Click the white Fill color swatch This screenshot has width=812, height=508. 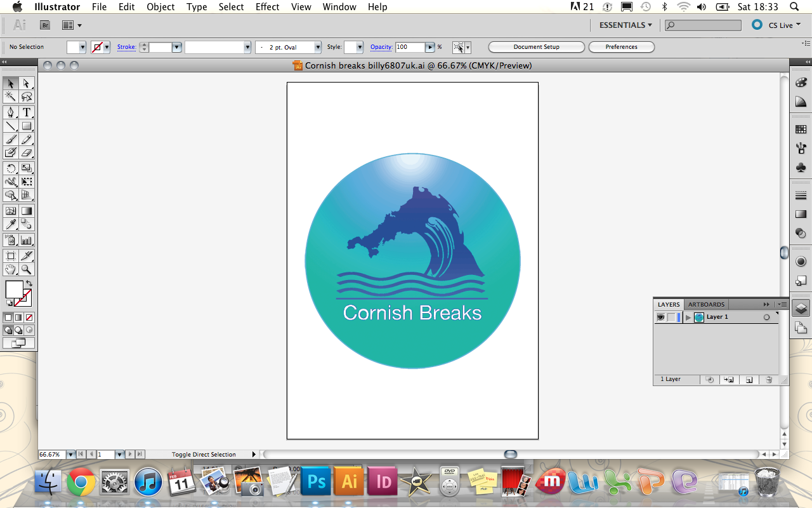[14, 290]
